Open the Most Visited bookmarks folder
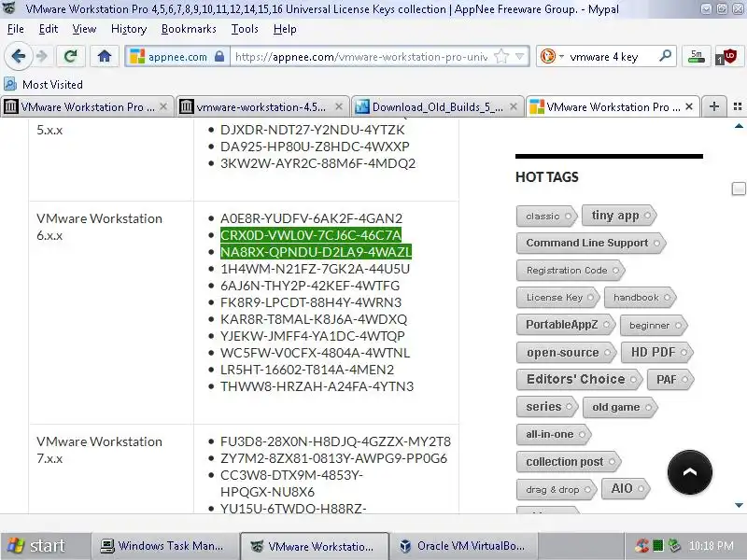 point(43,84)
